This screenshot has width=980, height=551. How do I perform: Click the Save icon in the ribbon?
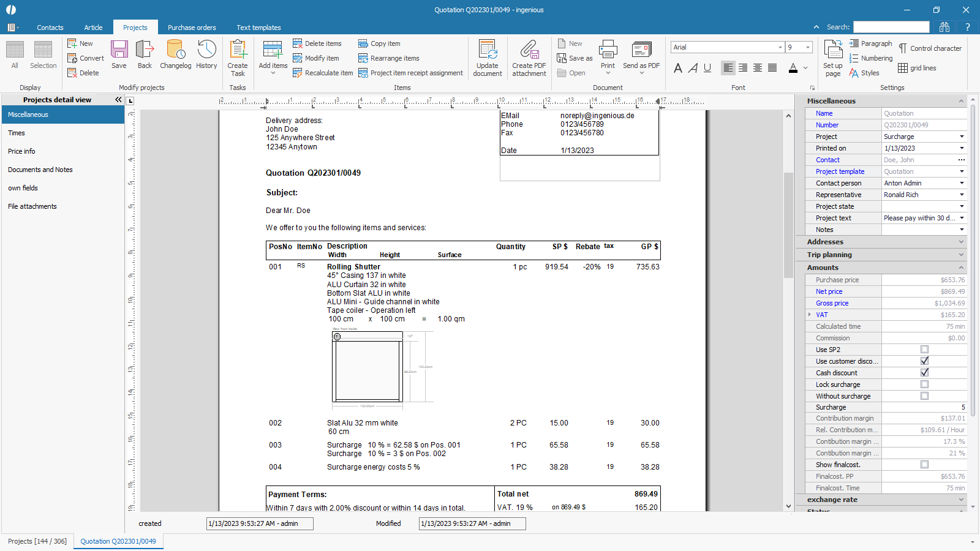[x=119, y=54]
